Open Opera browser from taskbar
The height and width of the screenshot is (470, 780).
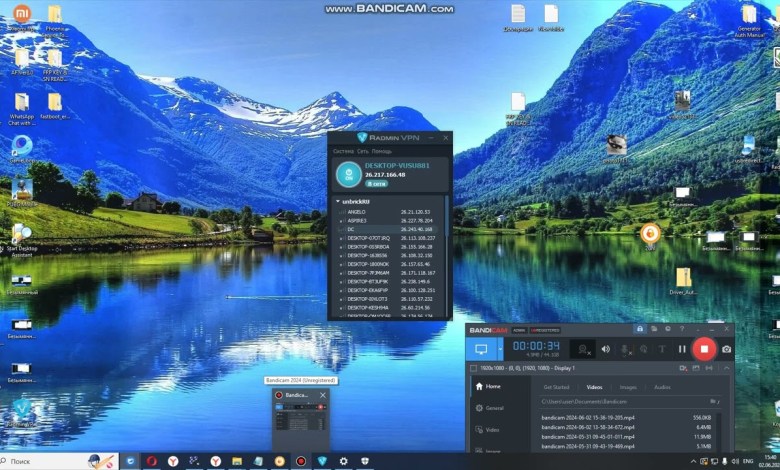pyautogui.click(x=152, y=462)
